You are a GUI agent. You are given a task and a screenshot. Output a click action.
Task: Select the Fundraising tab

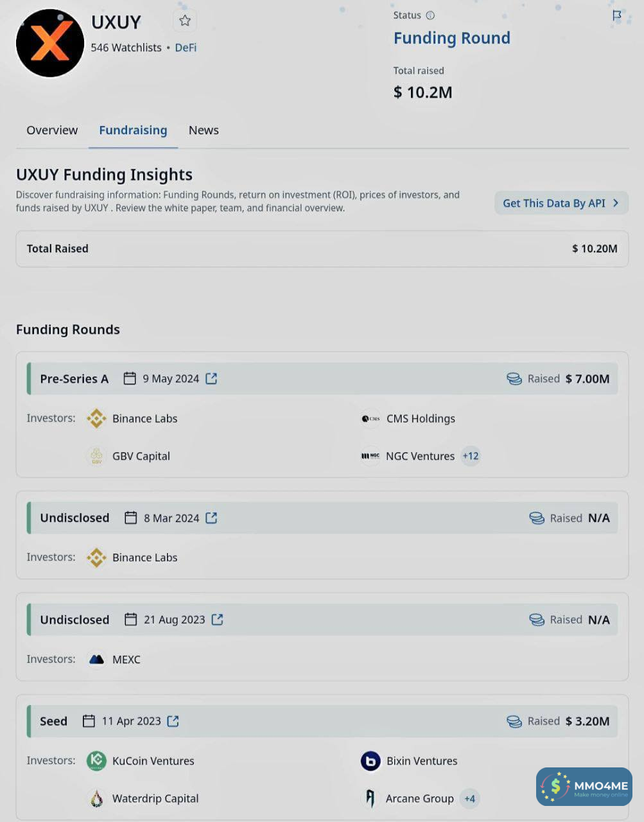(x=133, y=130)
